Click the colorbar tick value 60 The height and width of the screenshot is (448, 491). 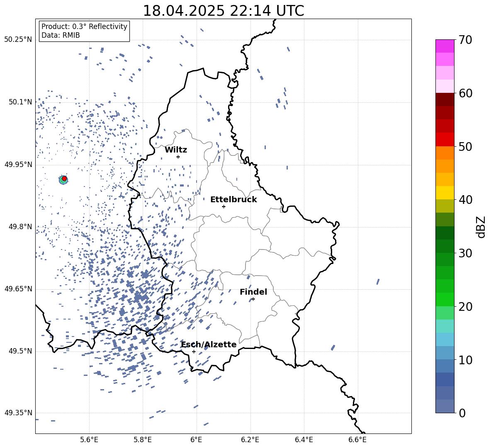coord(465,93)
